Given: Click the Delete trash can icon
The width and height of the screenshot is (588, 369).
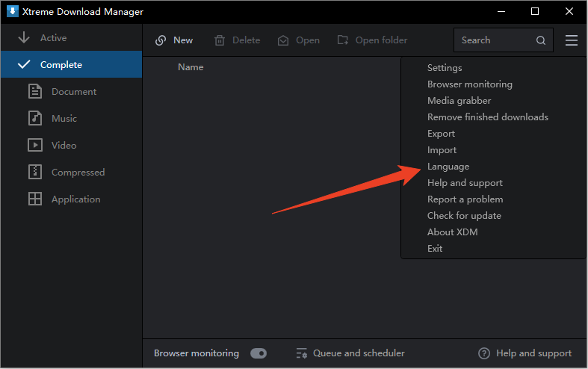Looking at the screenshot, I should (220, 40).
